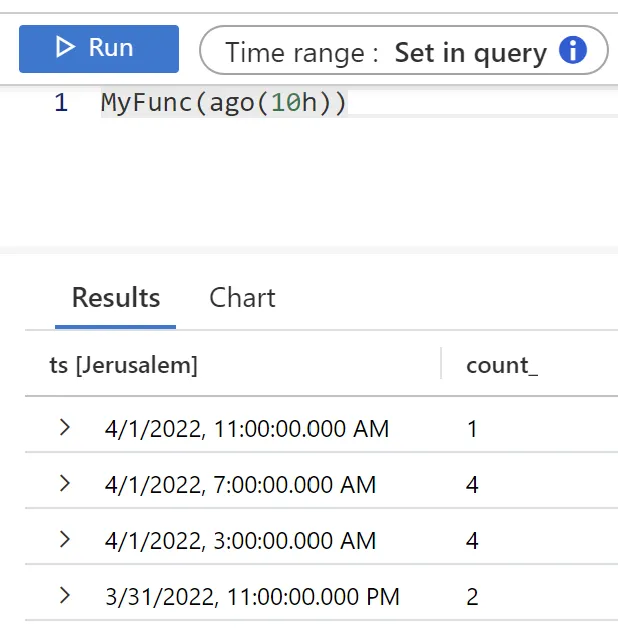Click the play triangle icon in Run
This screenshot has height=638, width=618.
[x=65, y=48]
